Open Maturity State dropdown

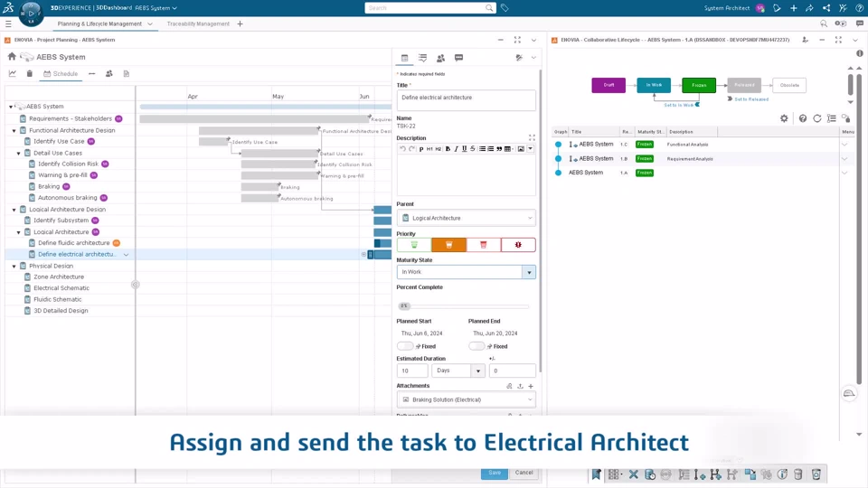coord(529,272)
